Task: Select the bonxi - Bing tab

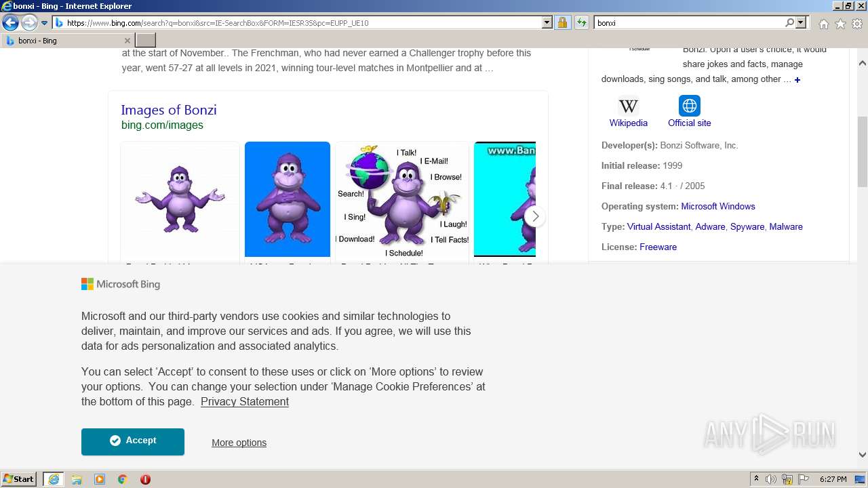Action: click(x=68, y=41)
